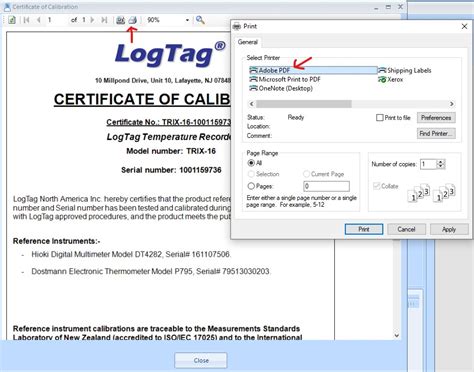This screenshot has height=372, width=474.
Task: Click the printer icon in the viewer toolbar
Action: [x=133, y=20]
